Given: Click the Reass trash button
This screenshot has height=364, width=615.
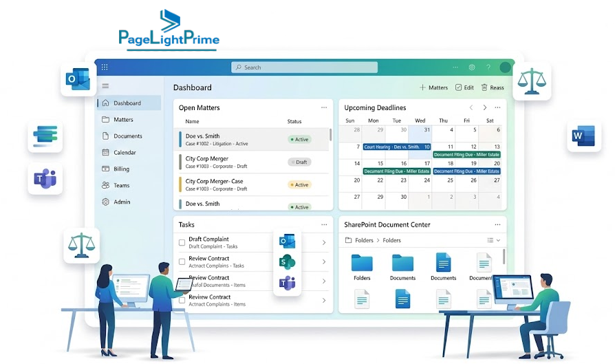Looking at the screenshot, I should 493,87.
